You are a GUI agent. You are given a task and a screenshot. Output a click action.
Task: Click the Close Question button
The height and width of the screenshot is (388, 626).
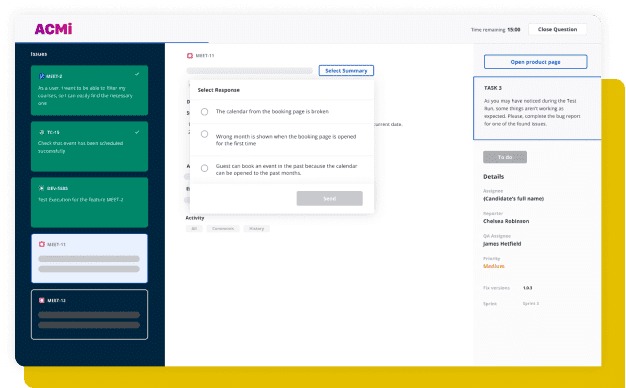[557, 30]
